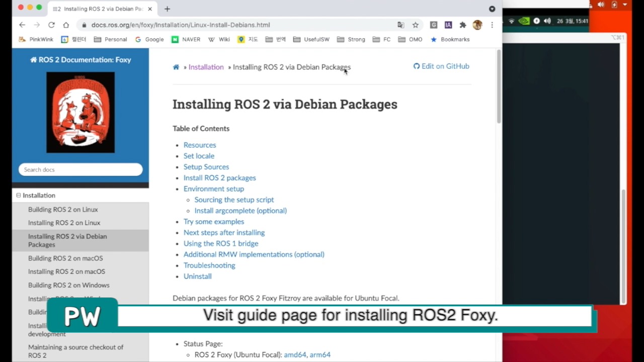Screen dimensions: 644x362
Task: Jump to Install ROS 2 packages section
Action: [220, 178]
